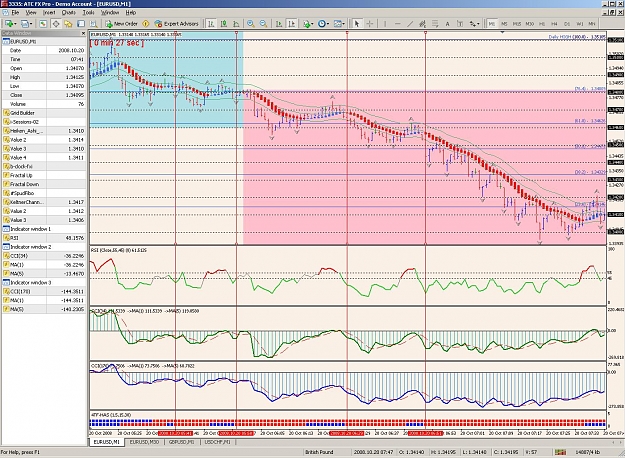Screen dimensions: 625x458
Task: Select the equidistant channel tool
Action: click(423, 24)
